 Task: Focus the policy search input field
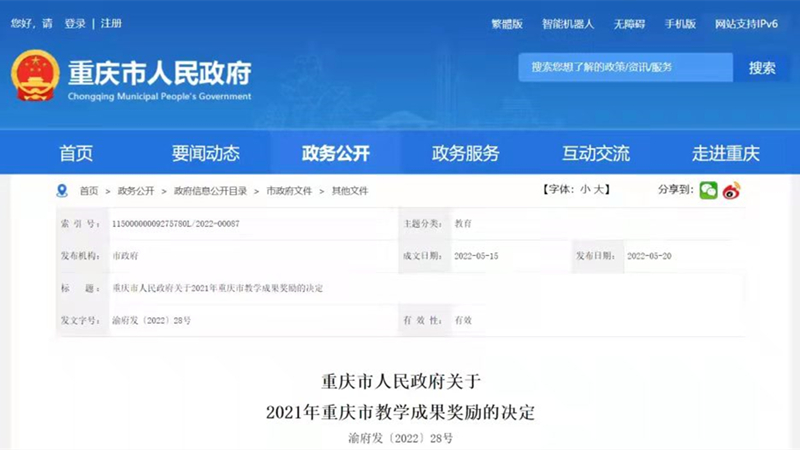(x=626, y=67)
